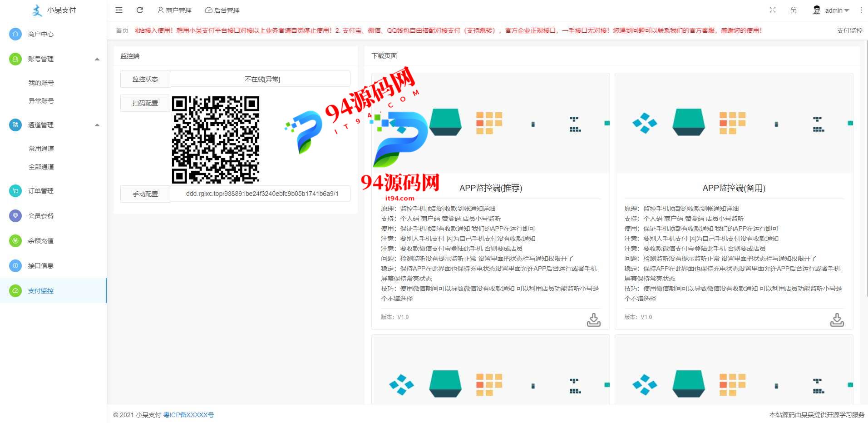Click the 支付监控 tab label
The width and height of the screenshot is (868, 423).
[x=849, y=30]
